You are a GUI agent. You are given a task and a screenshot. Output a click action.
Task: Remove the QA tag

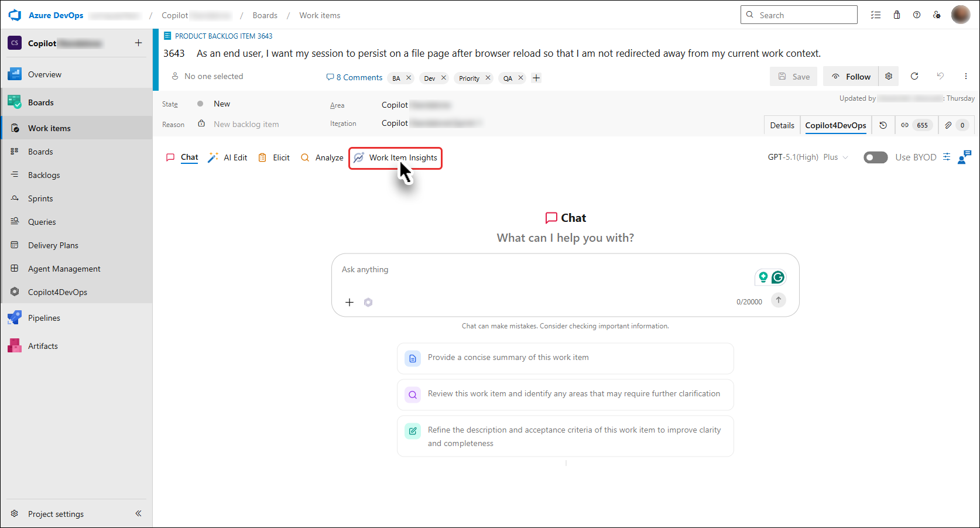pyautogui.click(x=520, y=78)
